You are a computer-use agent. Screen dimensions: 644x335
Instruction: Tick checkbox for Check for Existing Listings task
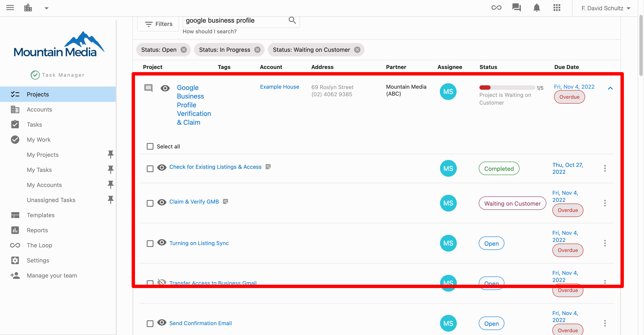(150, 169)
